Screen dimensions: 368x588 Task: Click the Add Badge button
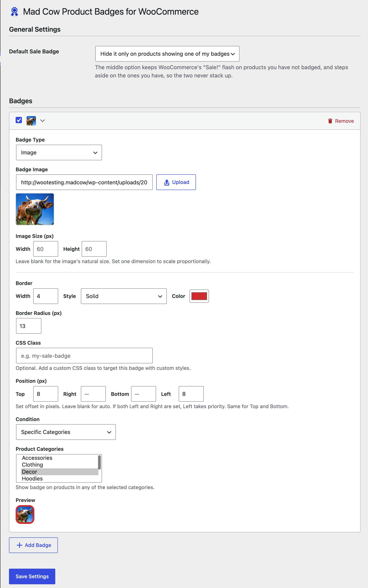tap(33, 545)
